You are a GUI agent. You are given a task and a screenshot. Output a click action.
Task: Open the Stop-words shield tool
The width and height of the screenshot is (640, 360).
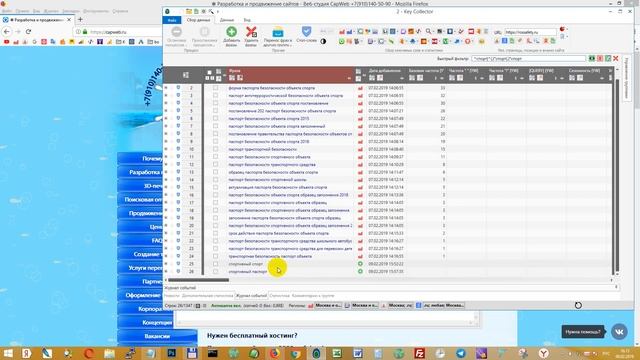point(307,34)
